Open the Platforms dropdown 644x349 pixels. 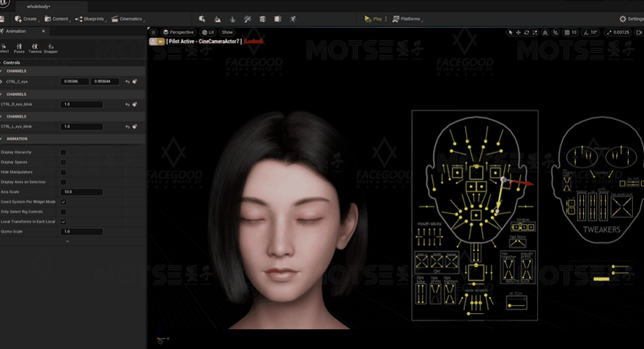pyautogui.click(x=407, y=19)
